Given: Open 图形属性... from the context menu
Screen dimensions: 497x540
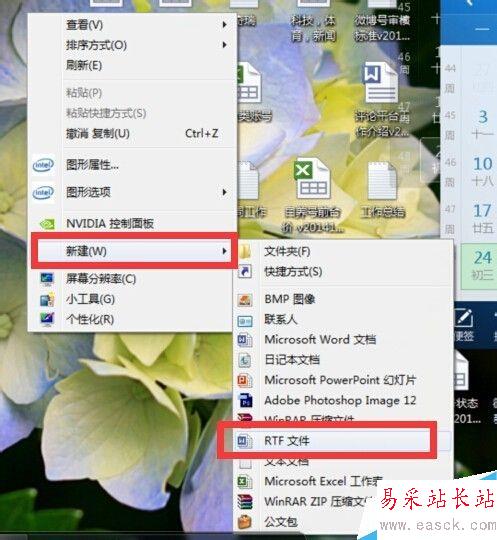Looking at the screenshot, I should 132,165.
